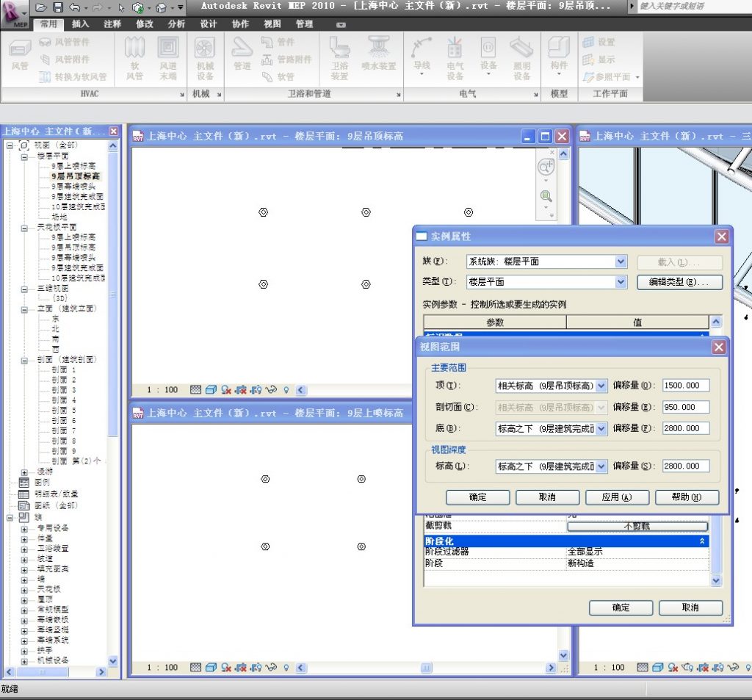
Task: Select the 卫浴装置 plumbing fixture tool
Action: 339,57
